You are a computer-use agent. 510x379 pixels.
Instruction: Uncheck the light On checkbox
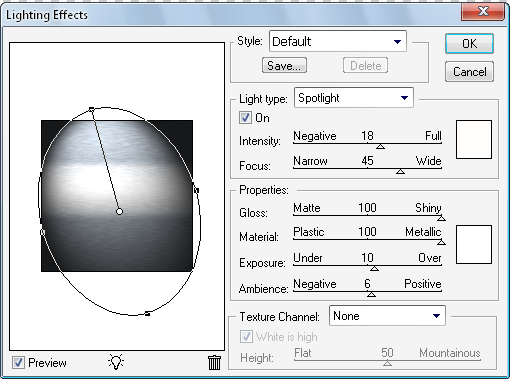[245, 118]
